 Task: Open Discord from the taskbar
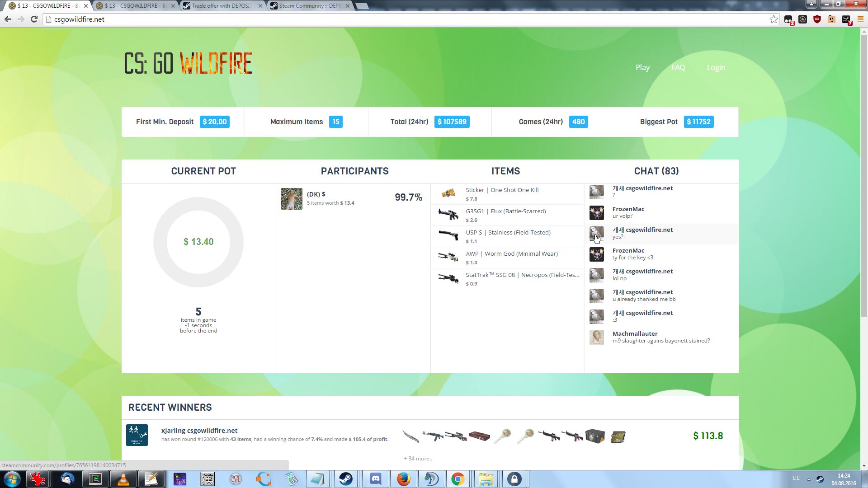click(375, 479)
